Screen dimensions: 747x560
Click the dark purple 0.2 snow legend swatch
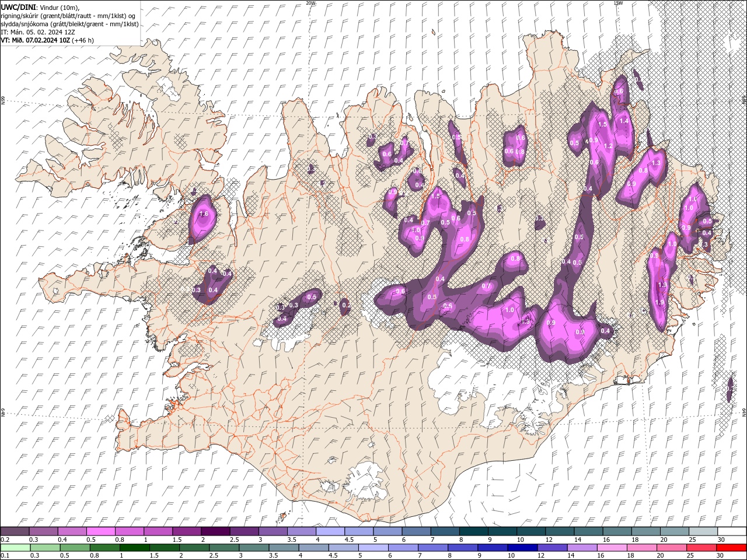[15, 531]
